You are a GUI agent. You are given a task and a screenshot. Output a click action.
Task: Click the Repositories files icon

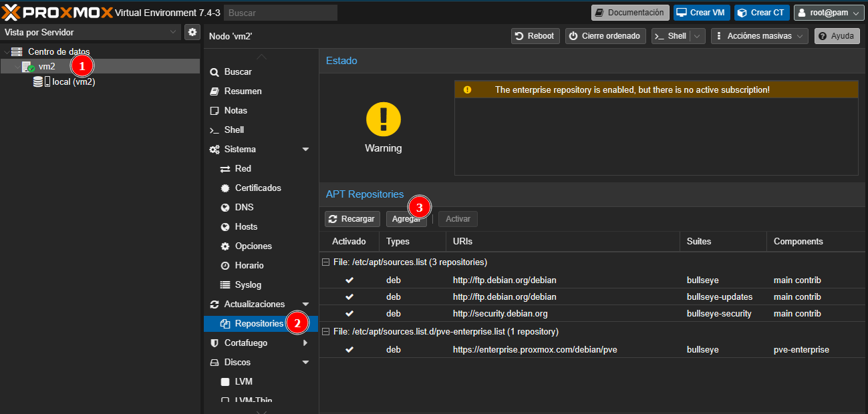coord(225,323)
